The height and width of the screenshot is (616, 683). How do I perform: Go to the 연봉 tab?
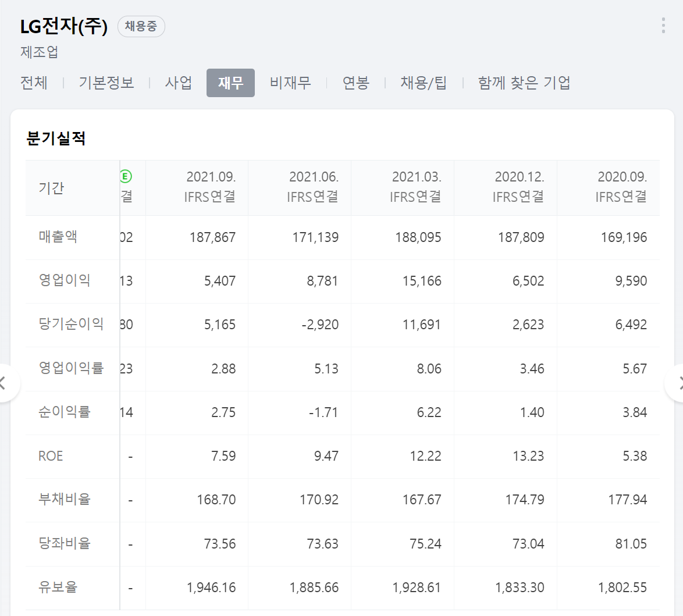pyautogui.click(x=356, y=83)
